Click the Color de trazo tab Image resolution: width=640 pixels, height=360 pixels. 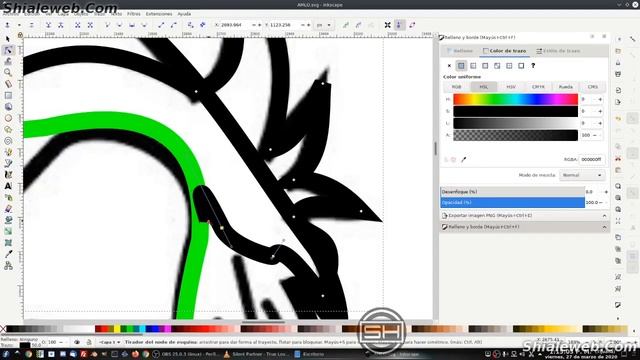(504, 51)
